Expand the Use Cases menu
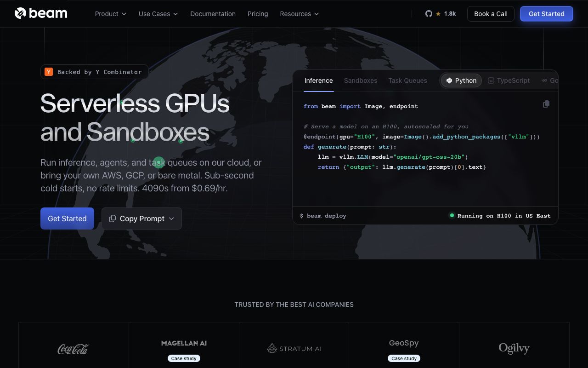The height and width of the screenshot is (368, 588). pos(158,14)
